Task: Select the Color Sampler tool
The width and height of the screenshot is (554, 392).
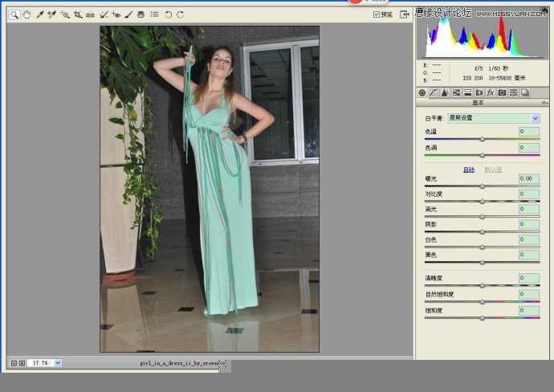Action: click(52, 14)
